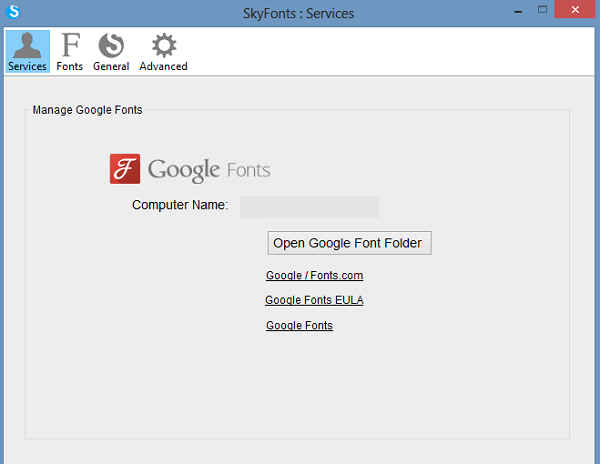Open the Fonts section F icon
This screenshot has width=600, height=464.
click(x=70, y=45)
